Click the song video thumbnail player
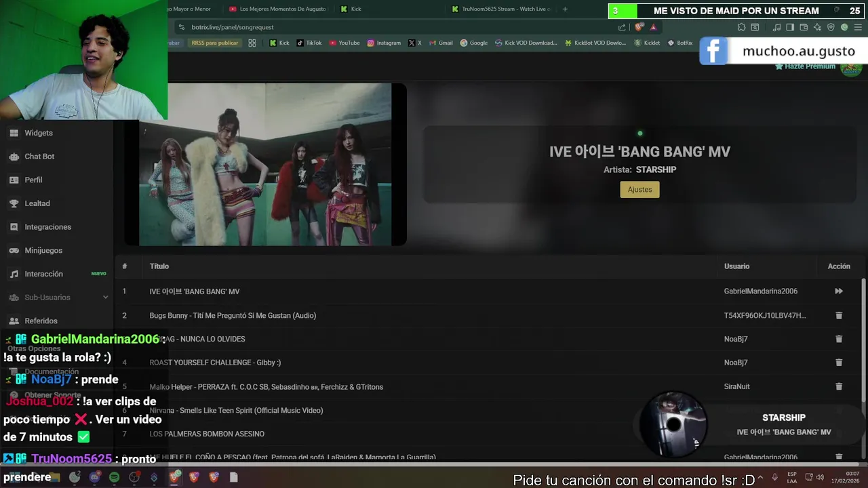 click(265, 164)
